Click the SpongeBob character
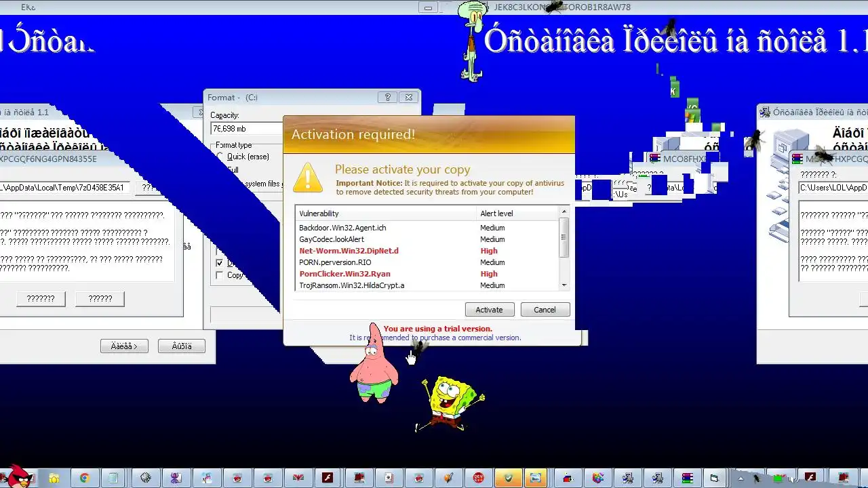Viewport: 868px width, 488px height. [x=449, y=404]
